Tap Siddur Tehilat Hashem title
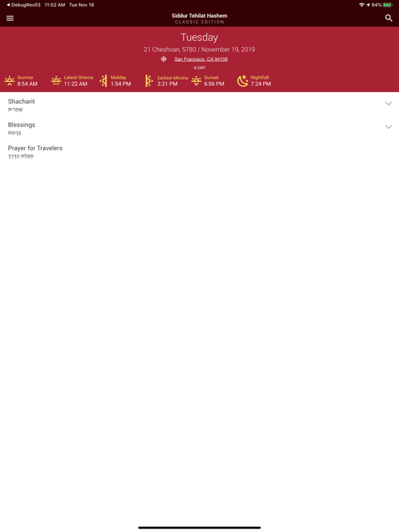The height and width of the screenshot is (532, 399). (x=199, y=16)
